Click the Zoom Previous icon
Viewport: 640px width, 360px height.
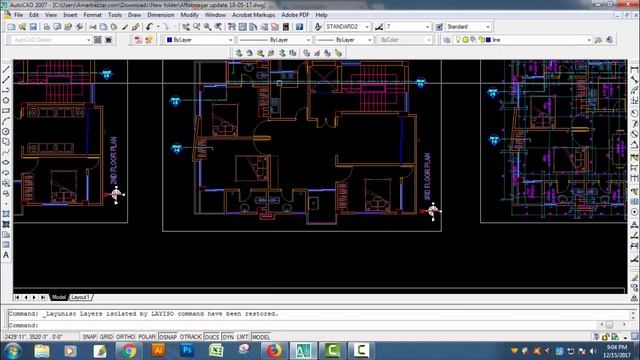218,27
